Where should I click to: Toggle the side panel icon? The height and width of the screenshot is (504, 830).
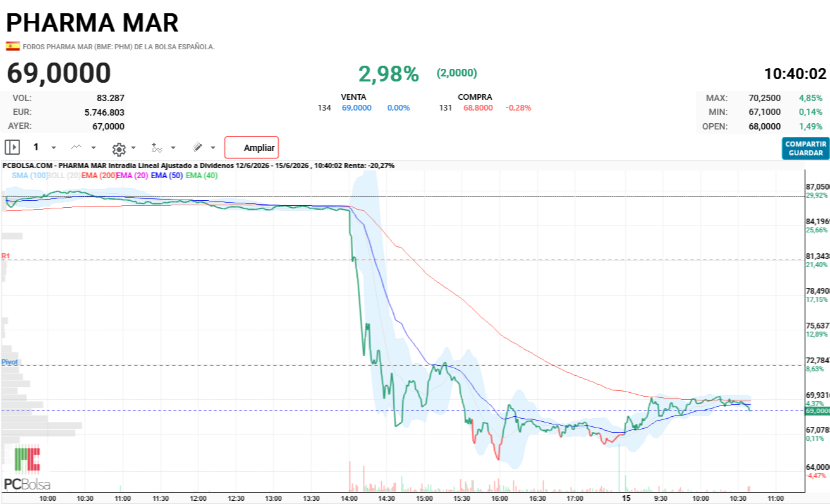12,147
